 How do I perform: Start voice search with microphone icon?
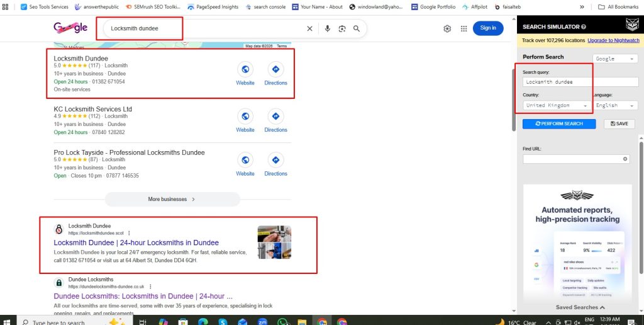[327, 28]
